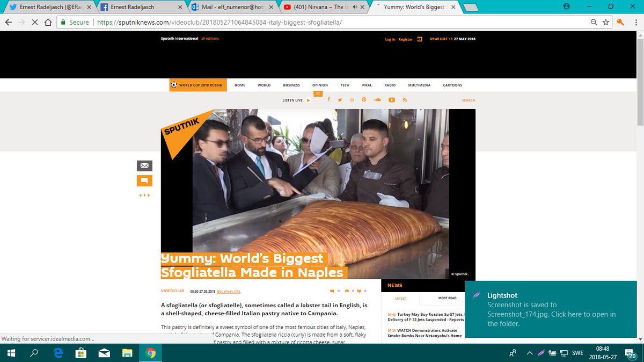Screen dimensions: 644x362
Task: Open the orange key extension icon
Action: [x=620, y=23]
